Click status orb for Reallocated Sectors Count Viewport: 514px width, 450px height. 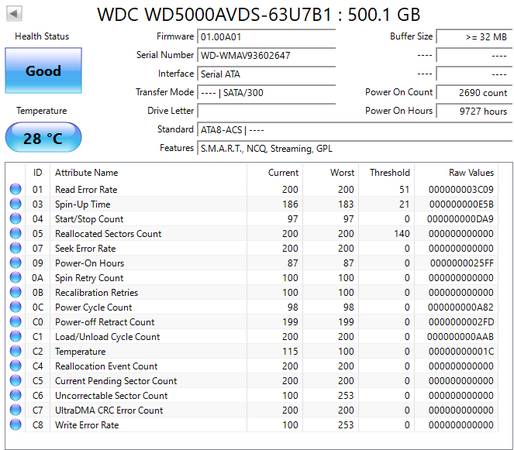pyautogui.click(x=15, y=233)
